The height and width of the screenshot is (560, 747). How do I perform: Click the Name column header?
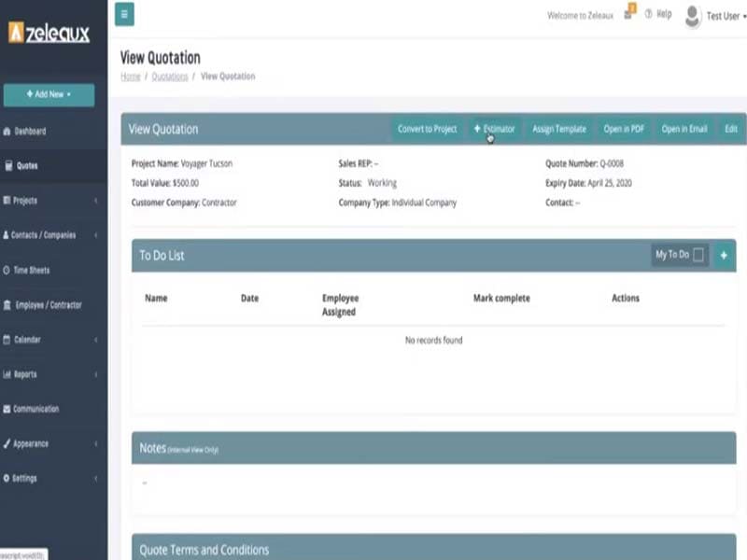(x=156, y=299)
